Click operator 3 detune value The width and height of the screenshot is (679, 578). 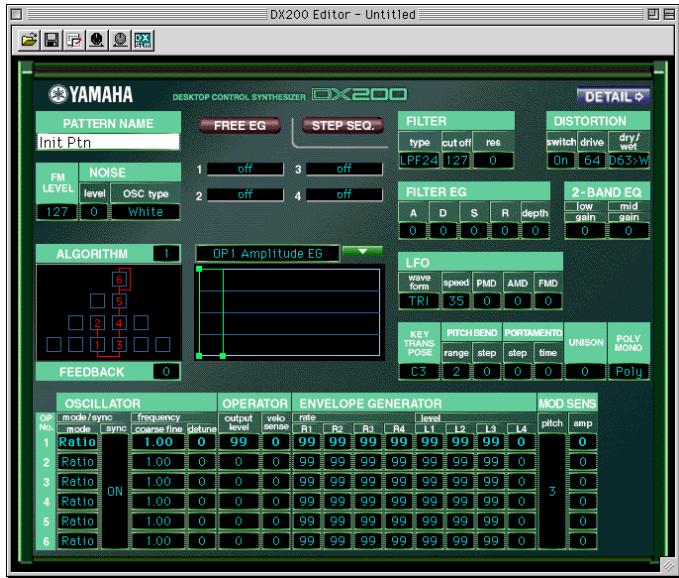click(202, 481)
